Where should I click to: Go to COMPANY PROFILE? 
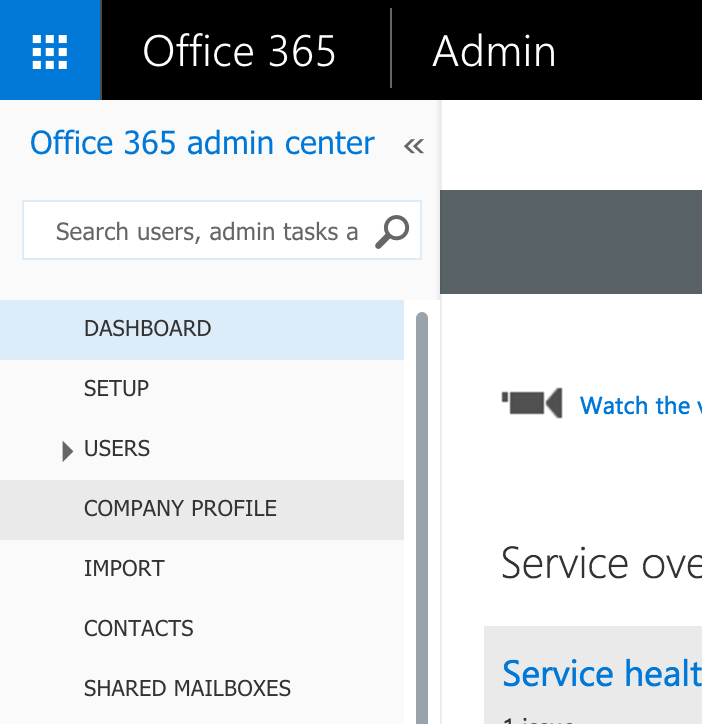pyautogui.click(x=202, y=509)
